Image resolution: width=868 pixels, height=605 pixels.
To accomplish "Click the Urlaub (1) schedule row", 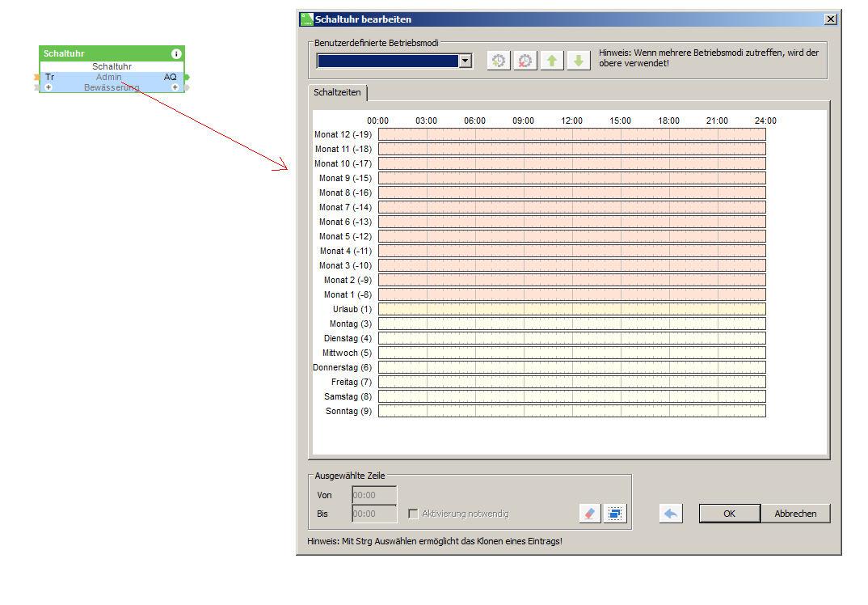I will (571, 309).
